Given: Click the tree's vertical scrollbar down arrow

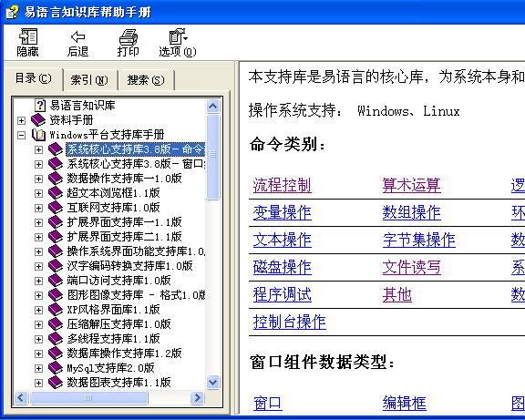Looking at the screenshot, I should [x=213, y=382].
